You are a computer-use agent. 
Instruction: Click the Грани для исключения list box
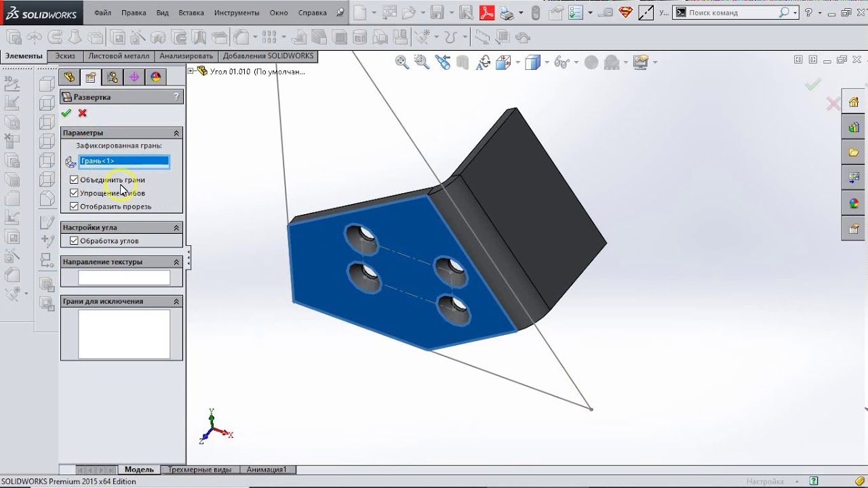(x=124, y=334)
